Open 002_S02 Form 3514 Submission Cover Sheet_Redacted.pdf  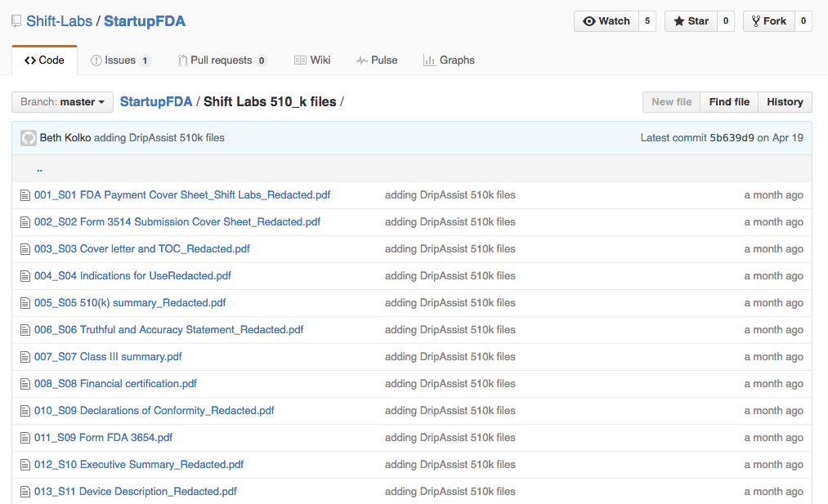tap(177, 222)
